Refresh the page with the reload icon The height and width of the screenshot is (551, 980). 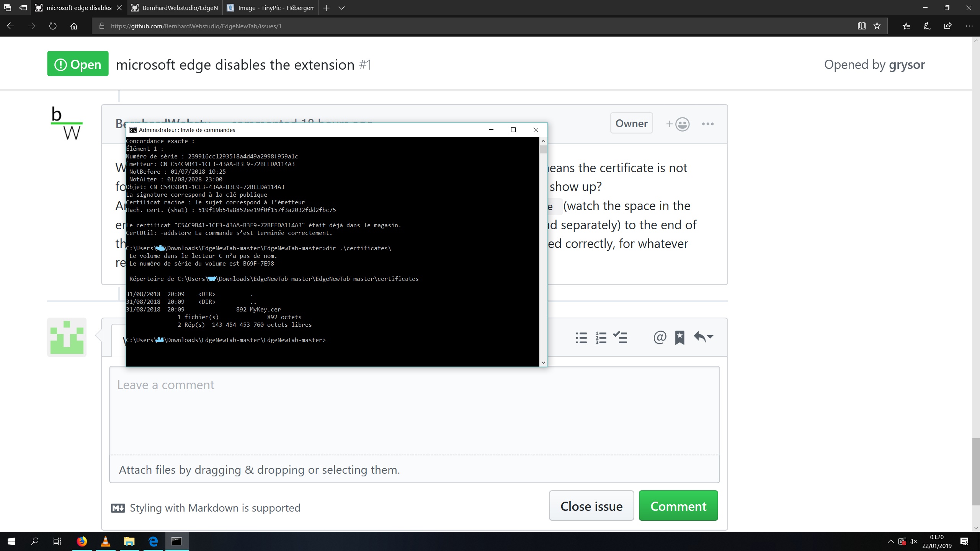(x=53, y=26)
